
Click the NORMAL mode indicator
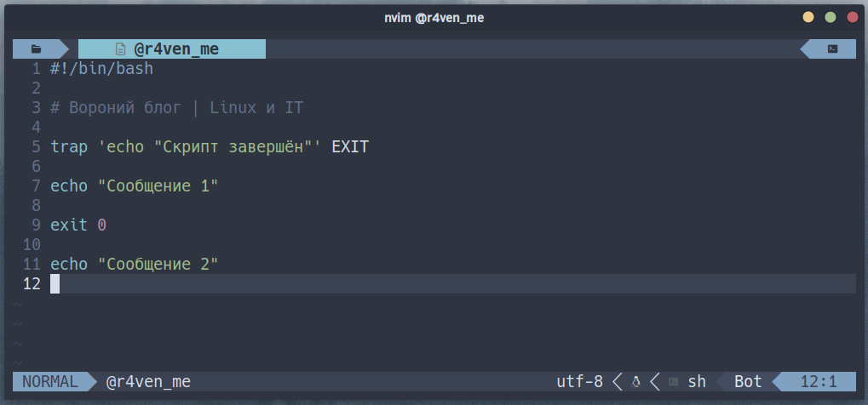coord(50,382)
